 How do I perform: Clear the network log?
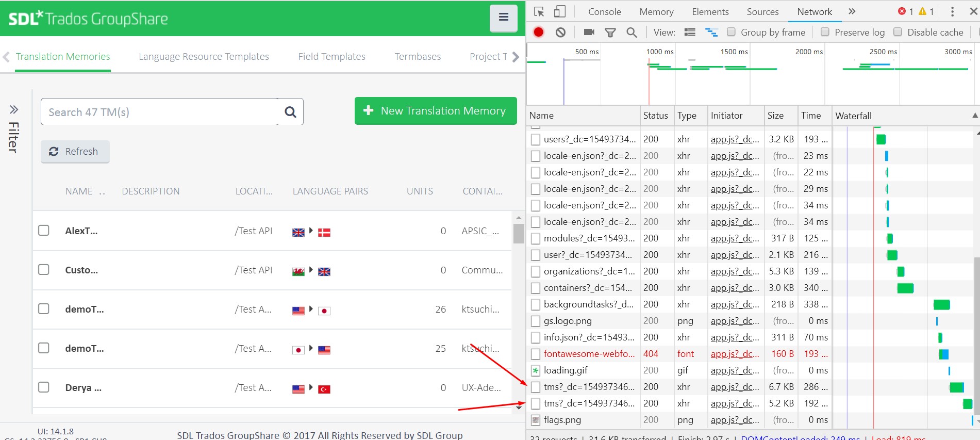[x=560, y=32]
